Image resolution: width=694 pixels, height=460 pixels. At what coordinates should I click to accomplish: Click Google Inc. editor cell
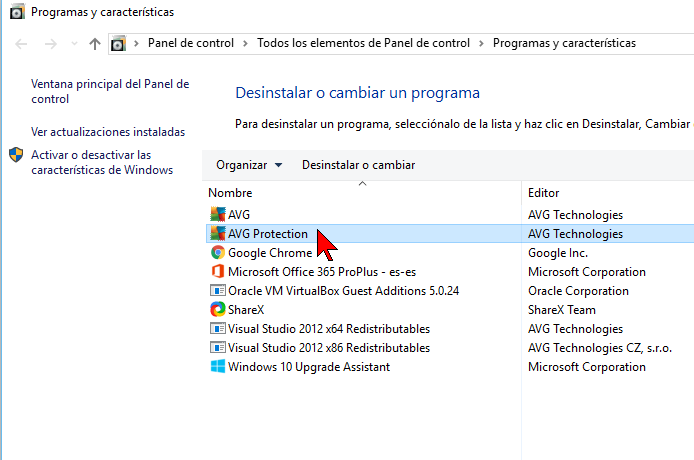tap(558, 253)
